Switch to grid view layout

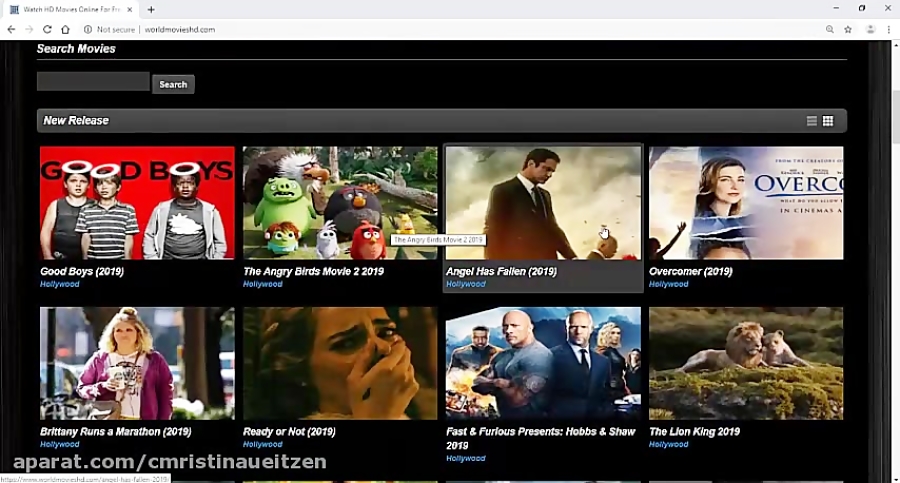[828, 121]
